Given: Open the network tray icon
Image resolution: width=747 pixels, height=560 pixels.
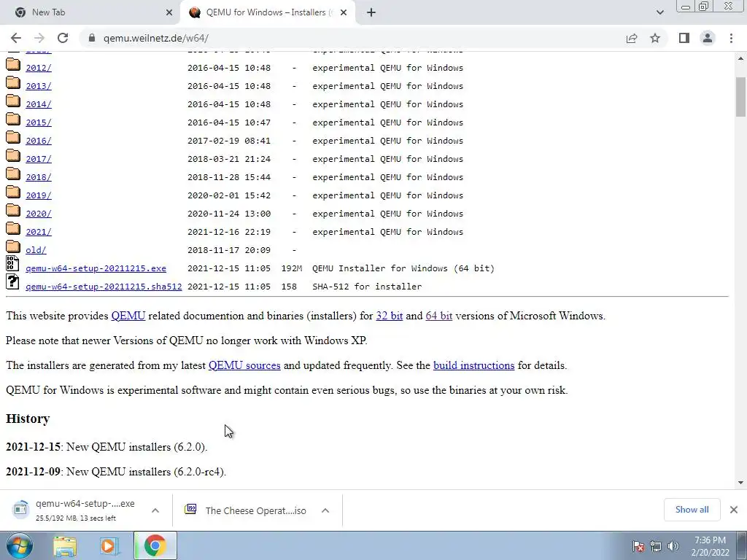Looking at the screenshot, I should 656,546.
